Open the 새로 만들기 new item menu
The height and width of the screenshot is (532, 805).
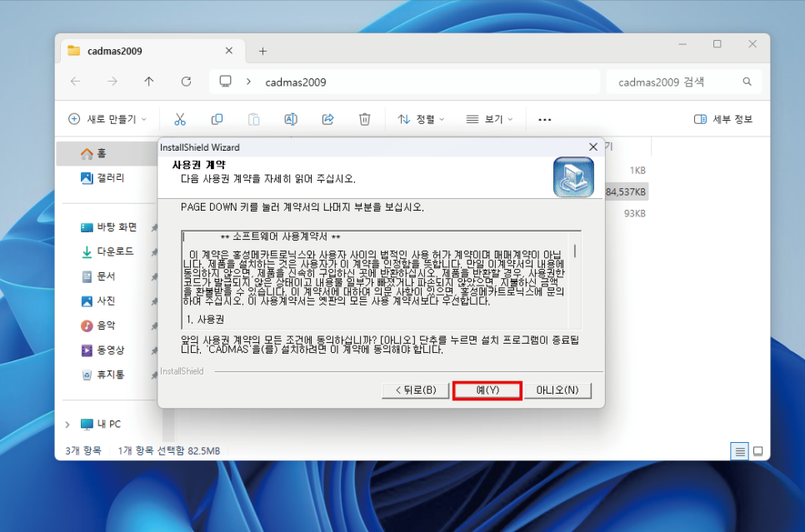tap(107, 119)
